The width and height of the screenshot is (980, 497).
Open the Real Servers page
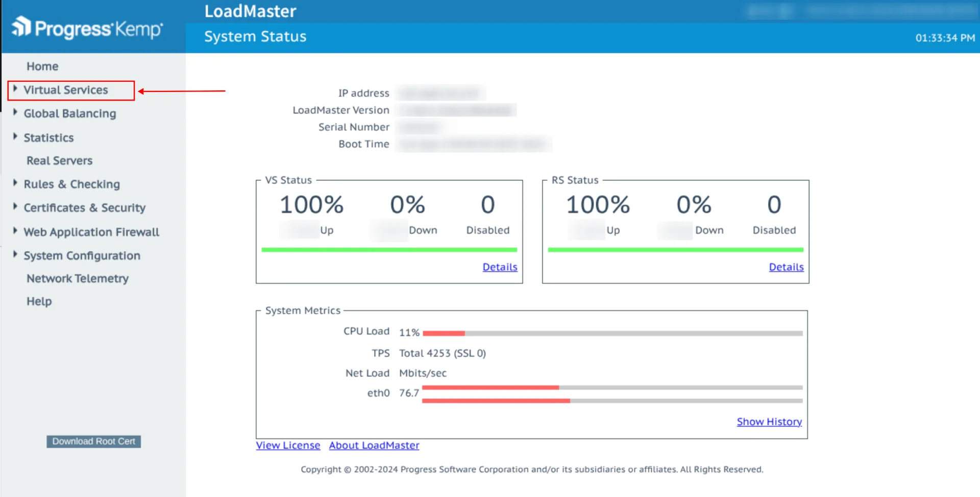[59, 160]
